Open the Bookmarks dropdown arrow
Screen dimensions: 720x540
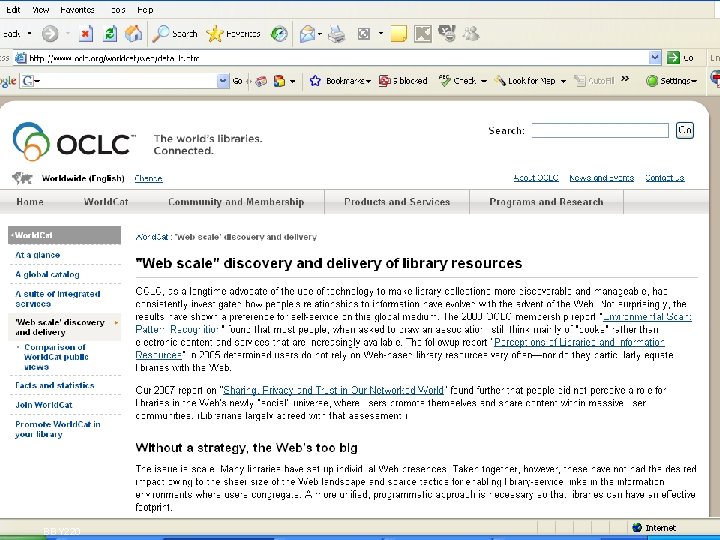click(368, 81)
